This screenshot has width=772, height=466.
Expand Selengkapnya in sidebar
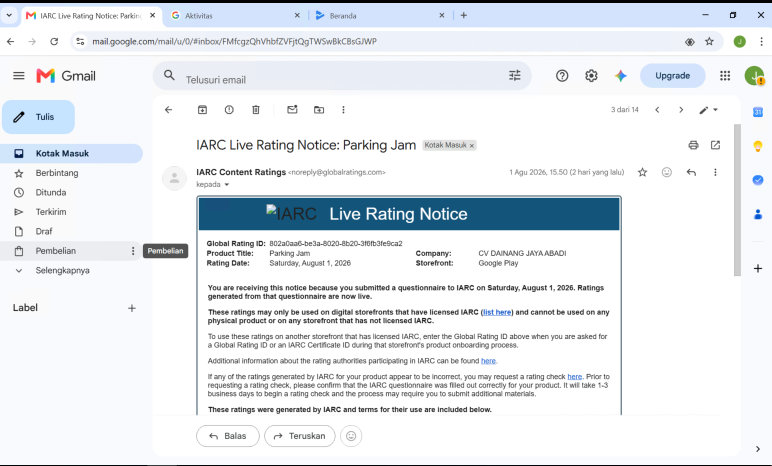63,270
